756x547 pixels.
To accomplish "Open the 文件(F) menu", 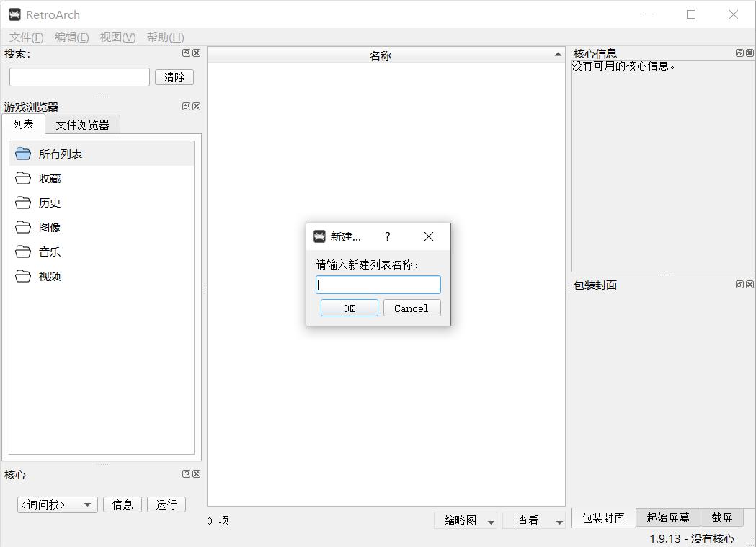I will [x=27, y=37].
